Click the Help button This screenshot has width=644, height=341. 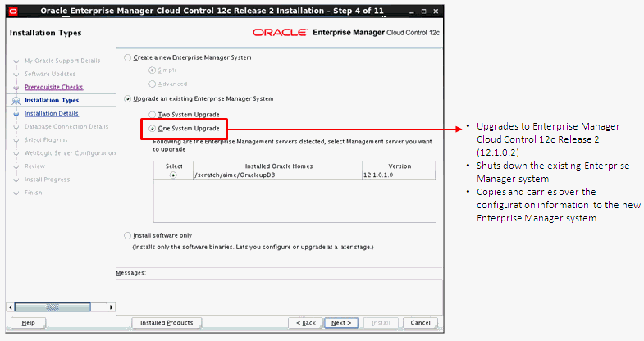pyautogui.click(x=28, y=323)
